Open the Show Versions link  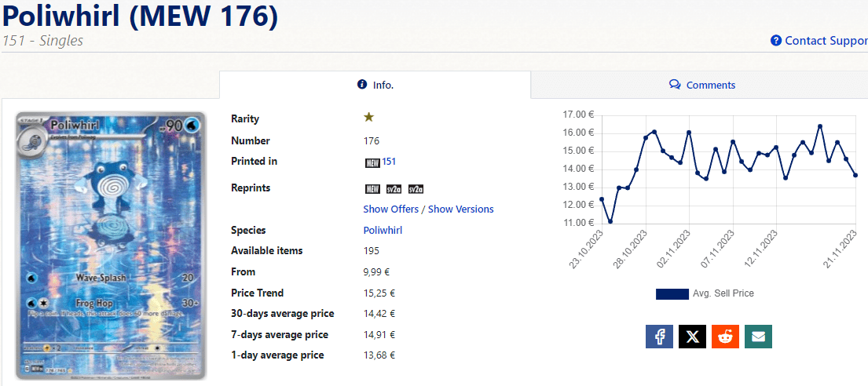(460, 209)
